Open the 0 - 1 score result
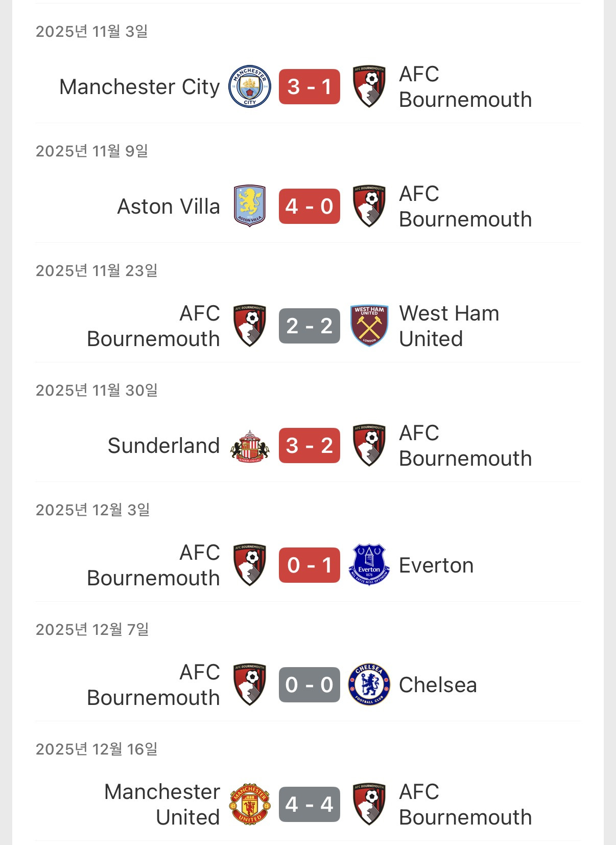The height and width of the screenshot is (845, 616). (310, 565)
